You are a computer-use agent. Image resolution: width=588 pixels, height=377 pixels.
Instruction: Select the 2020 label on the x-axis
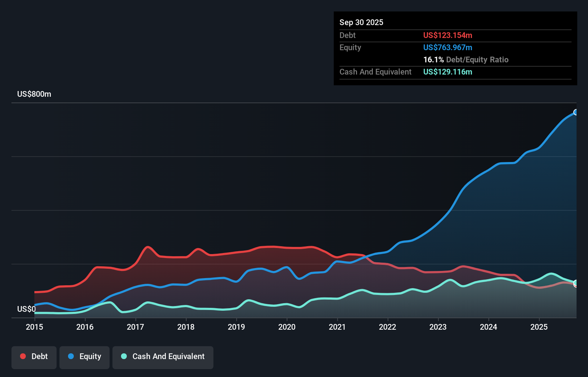click(286, 327)
